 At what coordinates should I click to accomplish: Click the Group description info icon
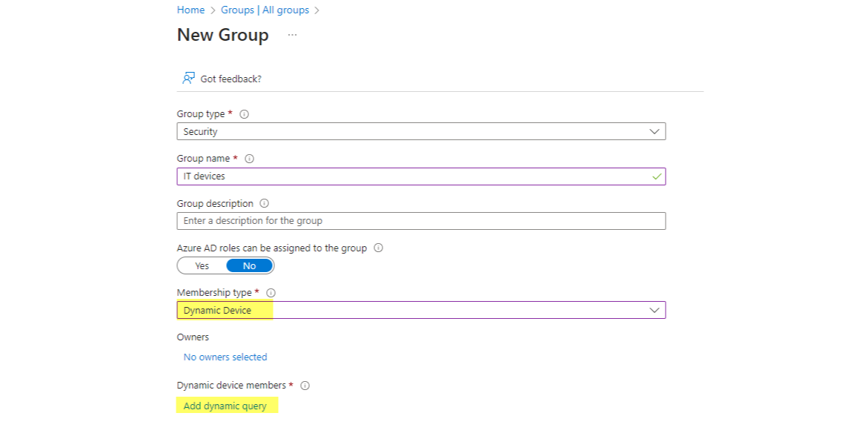tap(263, 203)
